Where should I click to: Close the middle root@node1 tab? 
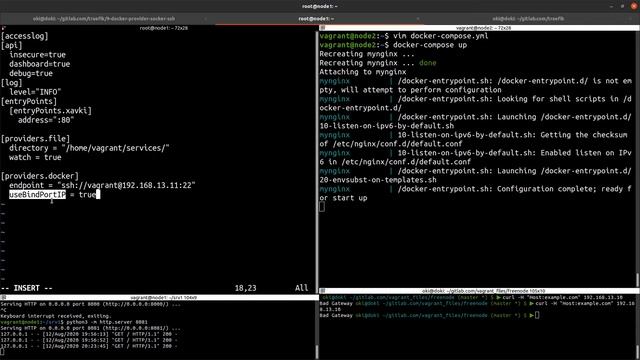tap(418, 19)
